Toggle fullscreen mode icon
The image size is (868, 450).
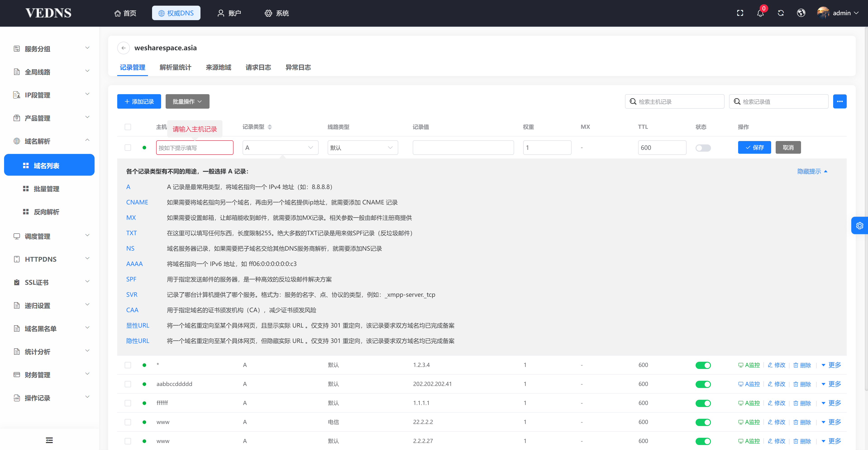(x=740, y=13)
